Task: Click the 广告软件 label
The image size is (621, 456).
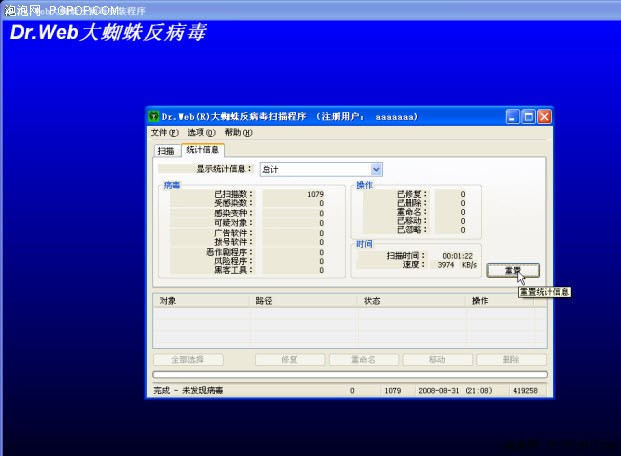Action: [x=233, y=233]
